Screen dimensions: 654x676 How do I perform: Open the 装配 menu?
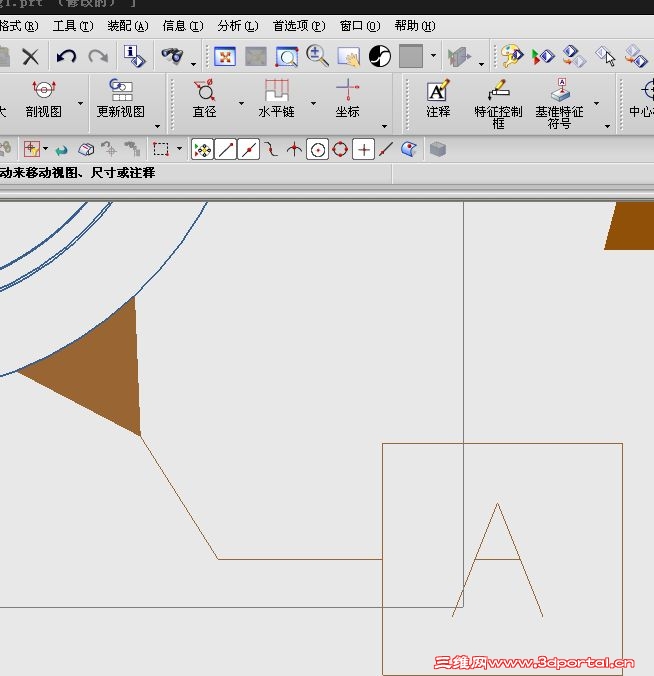tap(128, 26)
